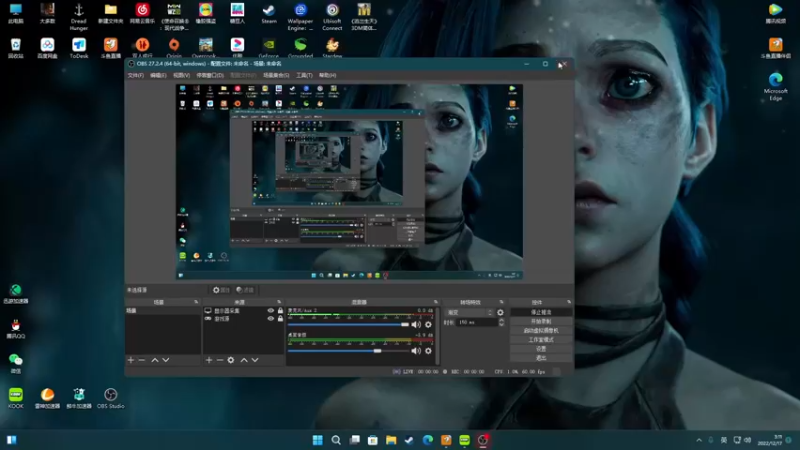
Task: Open Wallpaper Engine desktop shortcut
Action: (x=301, y=17)
